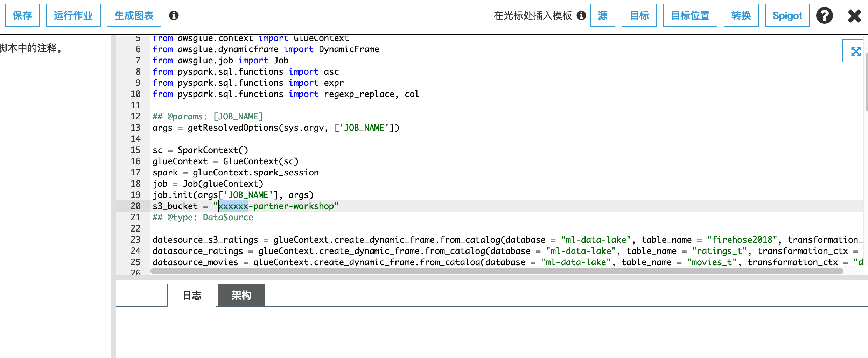
Task: Switch to the 架构 (Schema) tab
Action: coord(241,295)
